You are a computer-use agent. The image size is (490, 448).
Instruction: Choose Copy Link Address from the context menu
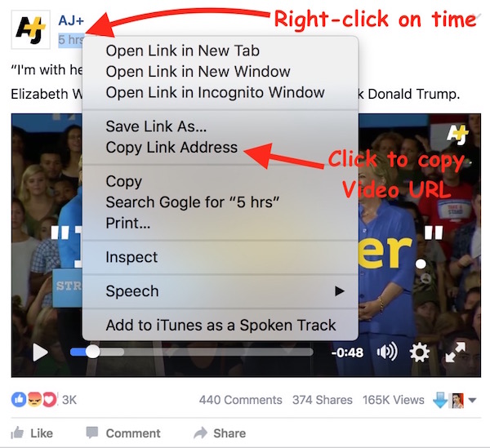point(171,148)
